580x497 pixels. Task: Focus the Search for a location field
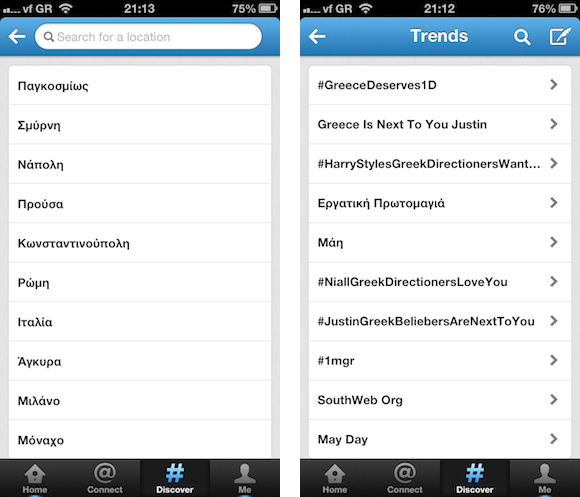(148, 37)
